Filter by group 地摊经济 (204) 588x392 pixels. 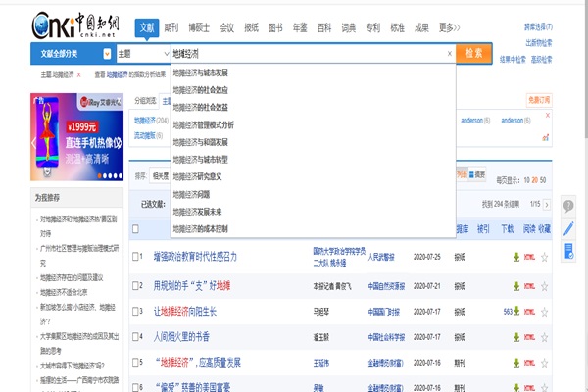[x=151, y=121]
